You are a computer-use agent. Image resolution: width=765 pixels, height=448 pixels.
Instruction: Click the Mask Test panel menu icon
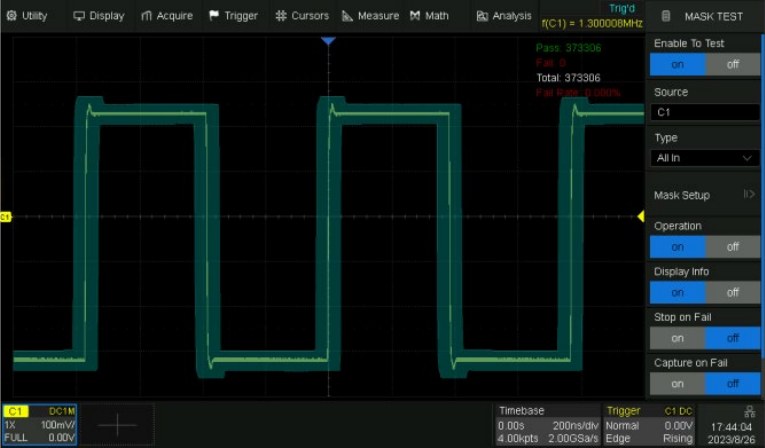point(665,16)
